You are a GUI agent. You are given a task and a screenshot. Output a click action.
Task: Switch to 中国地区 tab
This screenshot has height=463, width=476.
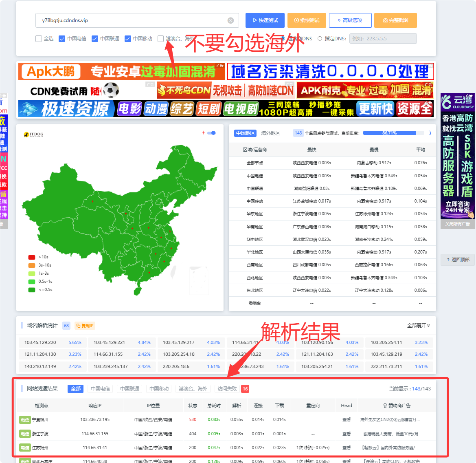pos(245,133)
